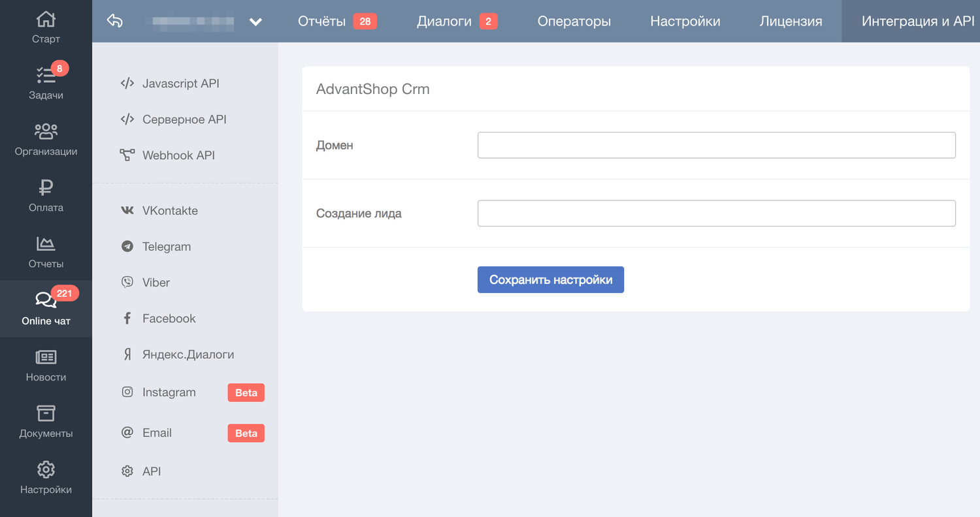
Task: Click the back arrow icon
Action: coord(115,22)
